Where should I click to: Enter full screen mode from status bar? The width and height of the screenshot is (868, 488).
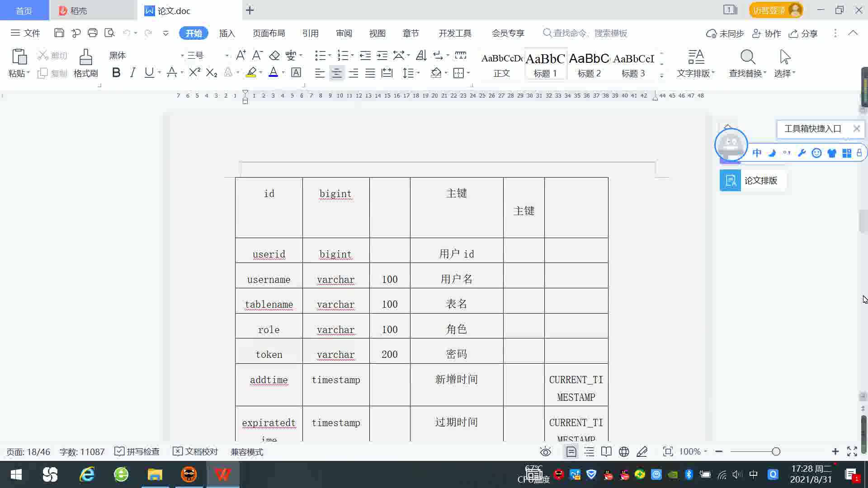(852, 451)
